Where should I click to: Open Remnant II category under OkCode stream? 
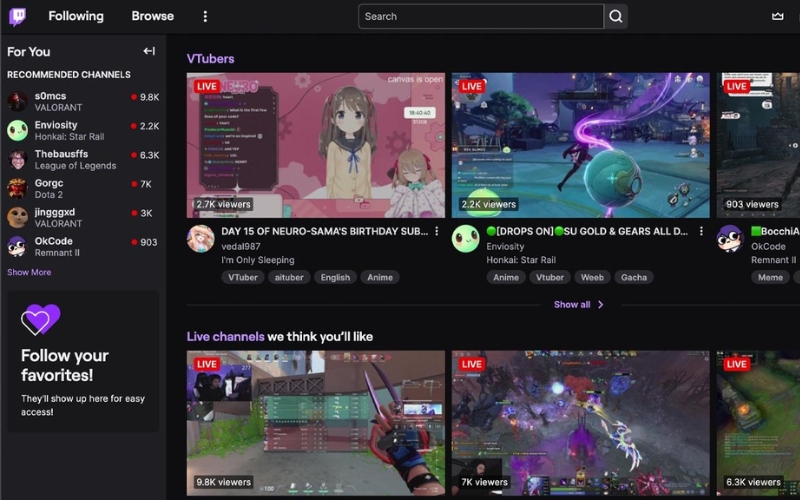773,260
